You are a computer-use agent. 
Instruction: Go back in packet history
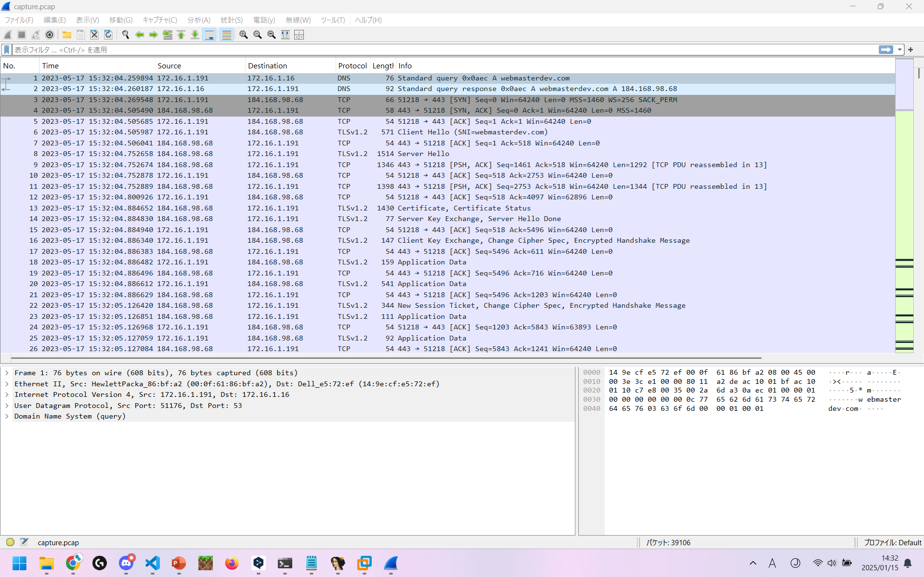(x=140, y=35)
